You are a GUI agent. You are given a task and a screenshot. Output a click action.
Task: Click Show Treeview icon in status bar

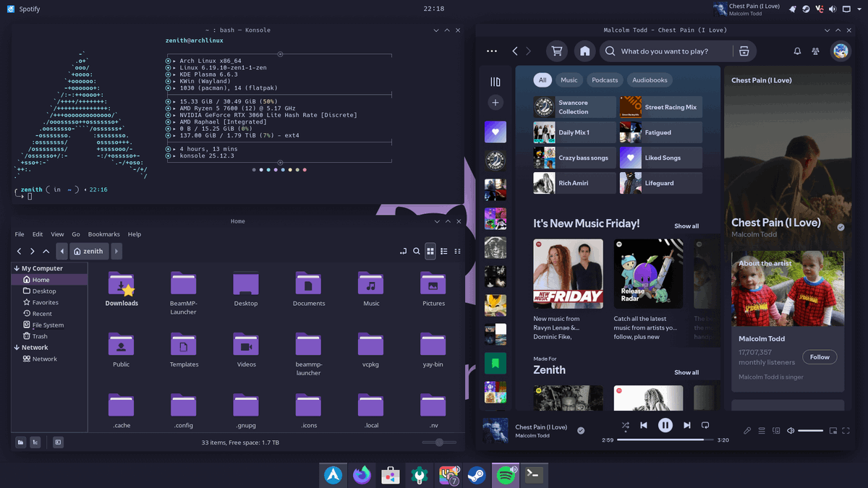click(x=35, y=442)
